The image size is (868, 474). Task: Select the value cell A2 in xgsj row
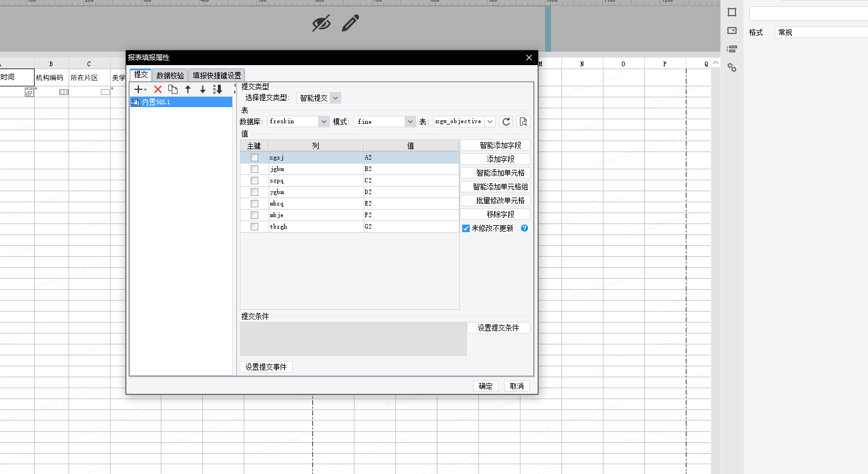coord(410,158)
